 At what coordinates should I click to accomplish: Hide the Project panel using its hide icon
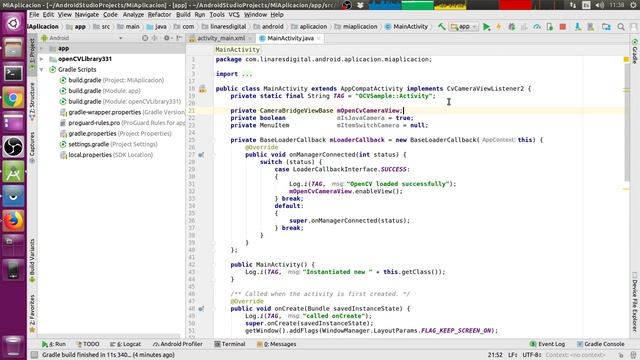tap(179, 38)
